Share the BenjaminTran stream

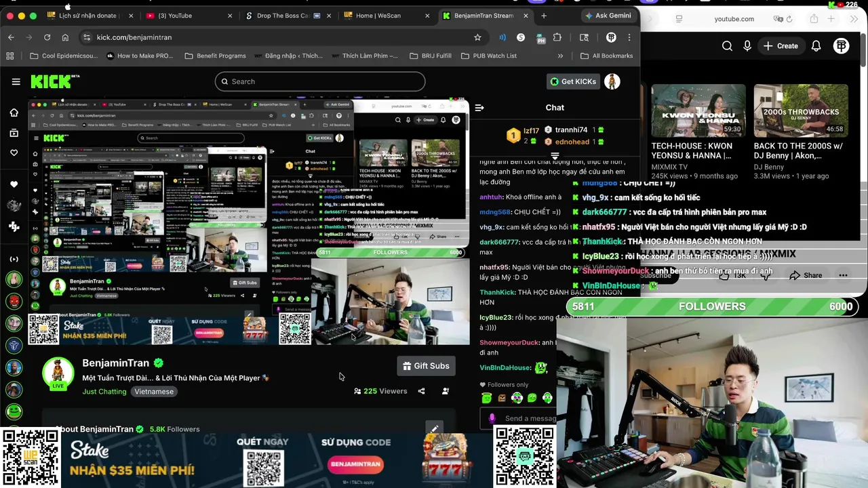421,391
